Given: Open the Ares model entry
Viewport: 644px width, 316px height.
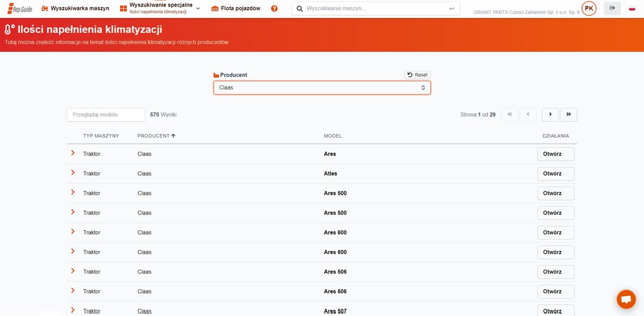Looking at the screenshot, I should [x=556, y=154].
